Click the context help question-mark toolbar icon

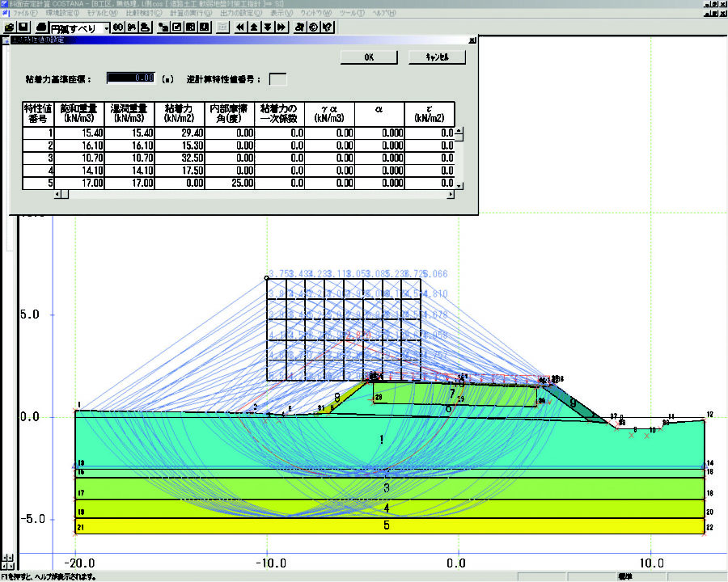point(328,27)
